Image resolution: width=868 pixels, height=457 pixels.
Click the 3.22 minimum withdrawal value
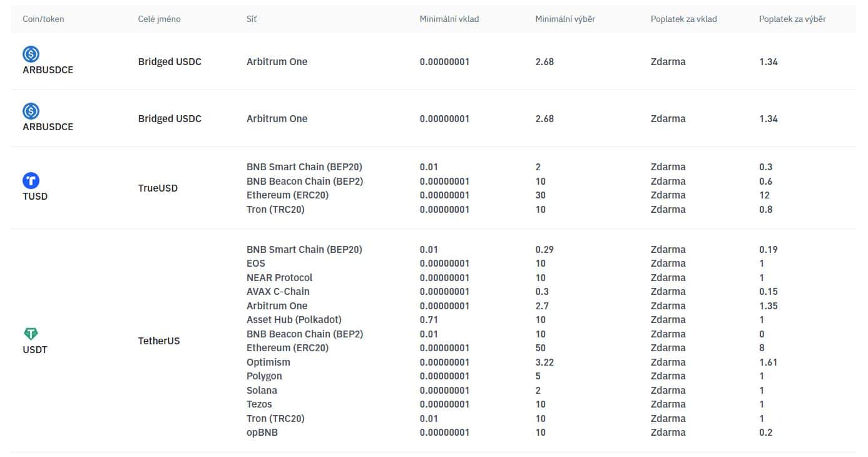click(544, 362)
